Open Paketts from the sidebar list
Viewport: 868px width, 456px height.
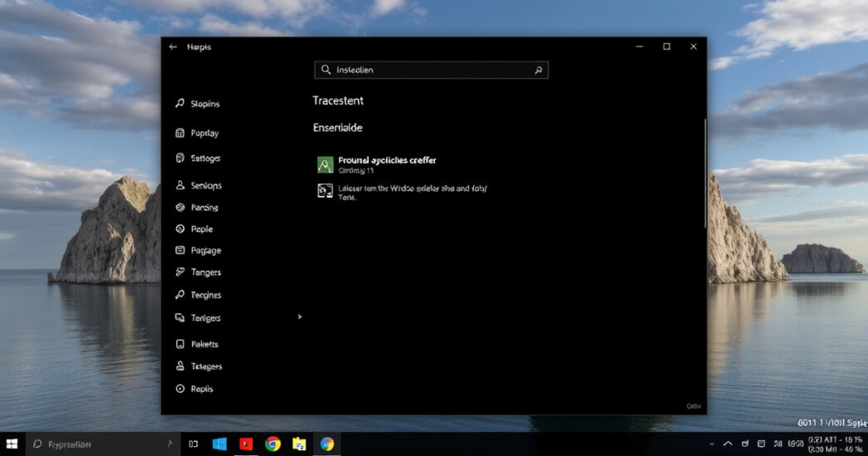click(205, 344)
